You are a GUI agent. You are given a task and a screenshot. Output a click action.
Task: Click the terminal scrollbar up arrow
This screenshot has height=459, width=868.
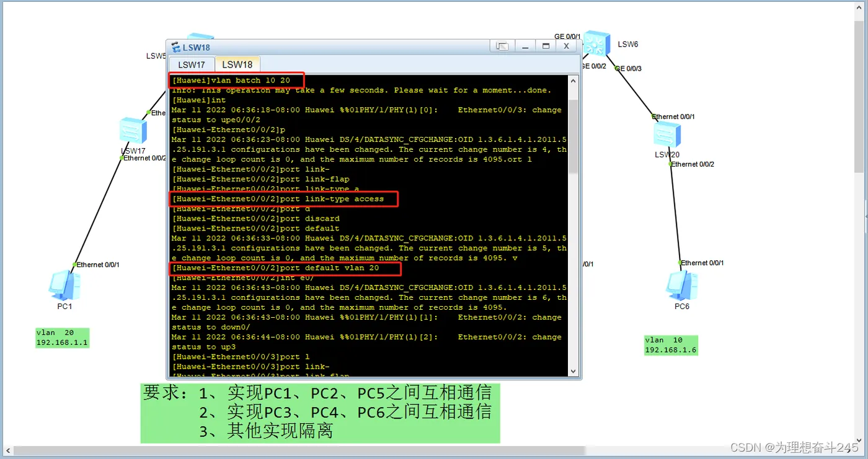pos(573,81)
